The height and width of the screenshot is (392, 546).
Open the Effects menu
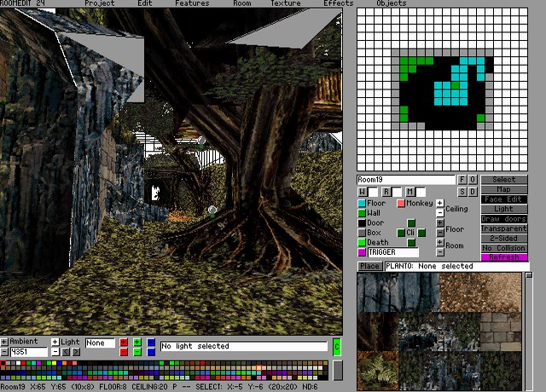coord(338,3)
